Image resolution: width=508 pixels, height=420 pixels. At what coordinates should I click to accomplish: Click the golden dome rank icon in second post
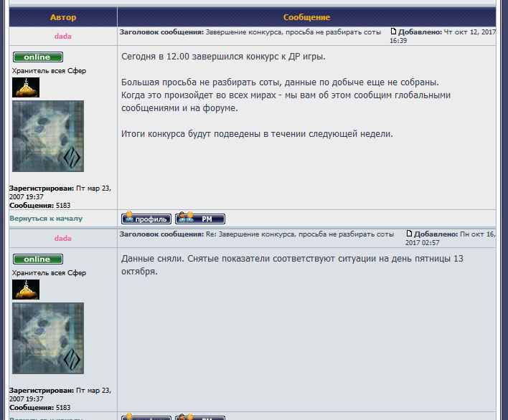pyautogui.click(x=26, y=290)
